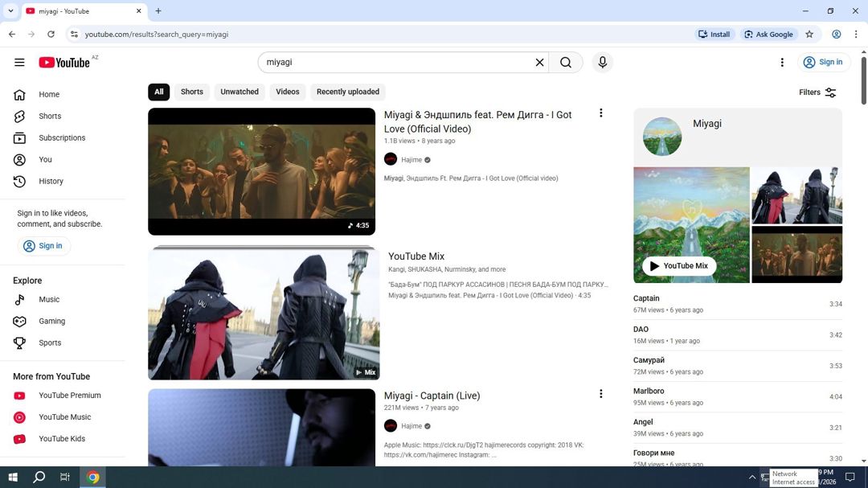Open the Hajime channel under I Got Love
The image size is (868, 488).
click(411, 159)
